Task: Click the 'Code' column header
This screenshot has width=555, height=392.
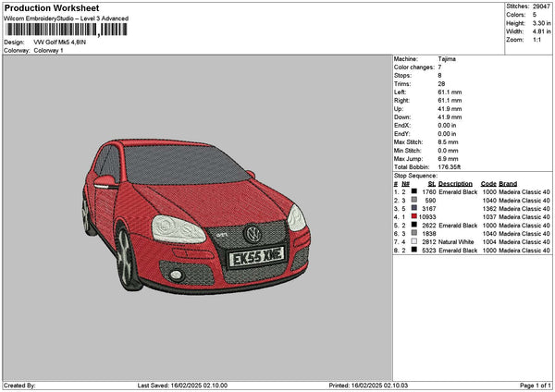Action: coord(488,184)
